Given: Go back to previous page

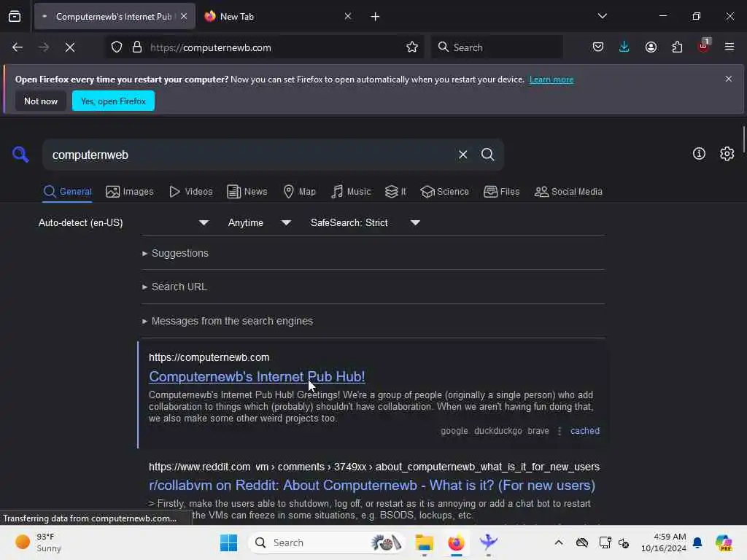Looking at the screenshot, I should (18, 47).
